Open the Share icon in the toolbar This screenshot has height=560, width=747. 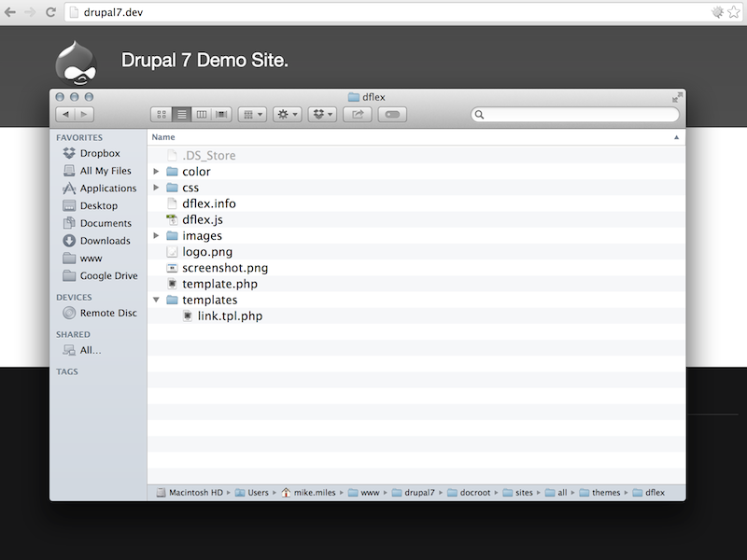click(x=358, y=114)
